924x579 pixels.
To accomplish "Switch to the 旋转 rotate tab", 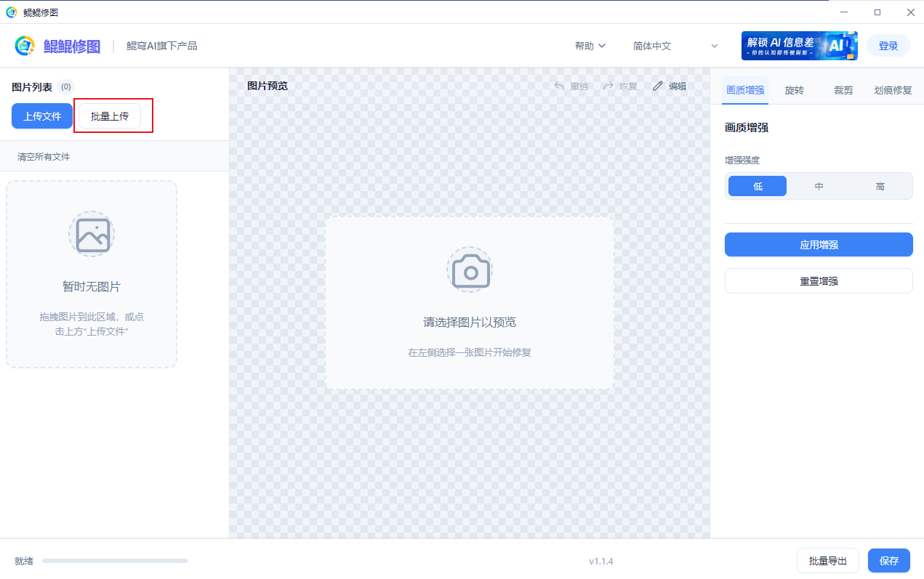I will point(794,90).
